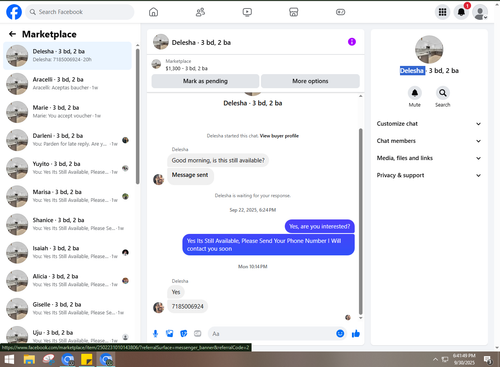Open View buyer profile link
The width and height of the screenshot is (500, 367).
tap(279, 136)
